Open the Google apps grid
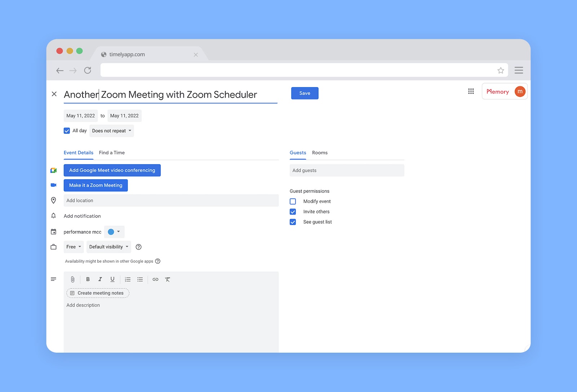 click(471, 92)
